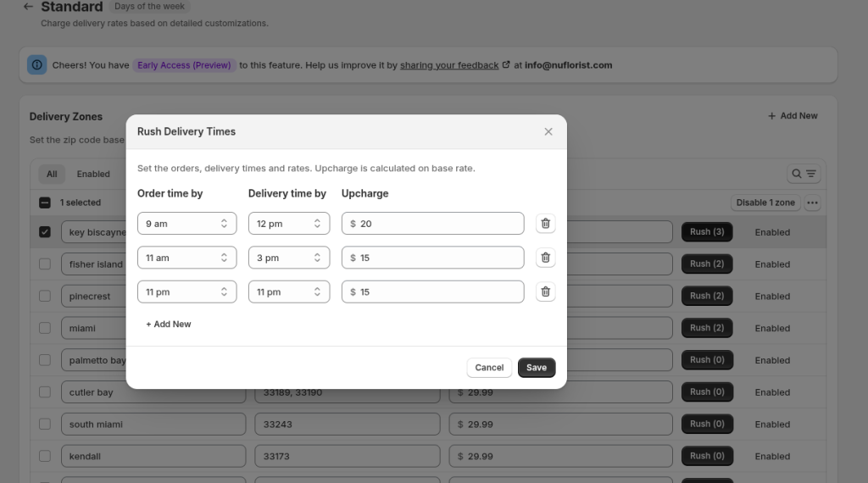Expand the 12 pm delivery time dropdown
This screenshot has height=483, width=868.
pyautogui.click(x=288, y=224)
